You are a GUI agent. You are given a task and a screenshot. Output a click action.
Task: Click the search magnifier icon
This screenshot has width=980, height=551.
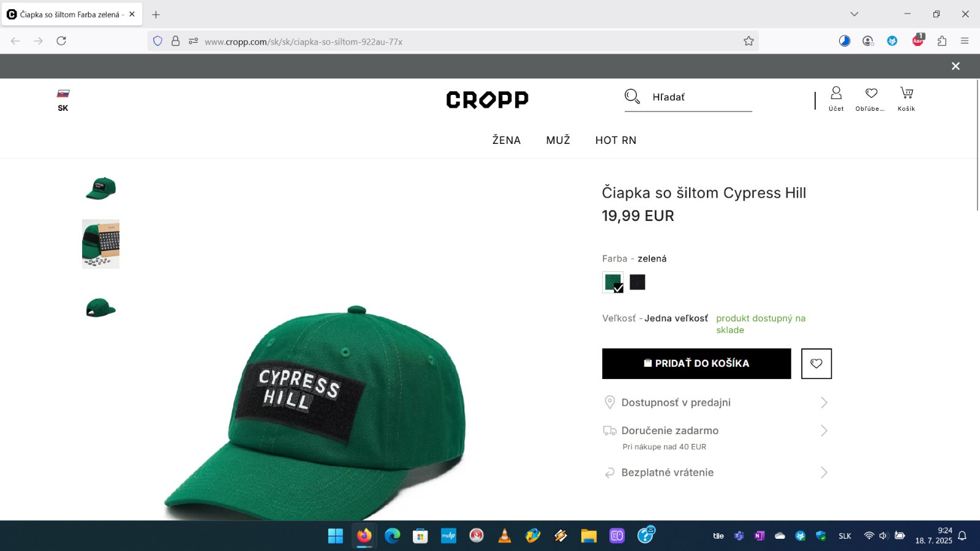632,97
